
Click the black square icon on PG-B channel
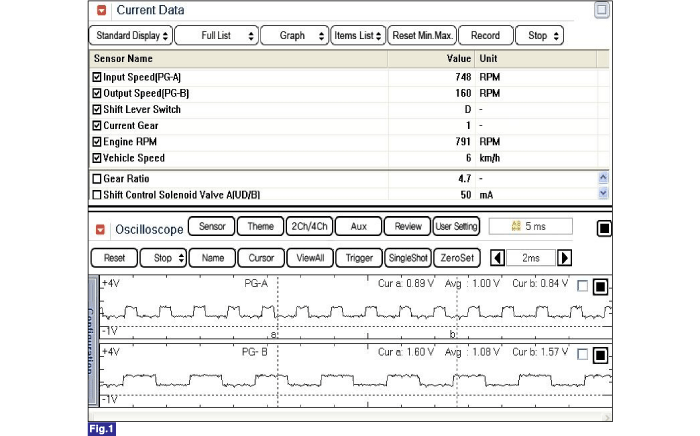click(x=599, y=354)
